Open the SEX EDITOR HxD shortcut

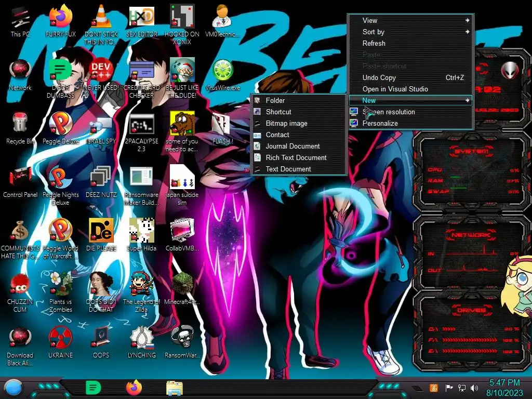141,21
